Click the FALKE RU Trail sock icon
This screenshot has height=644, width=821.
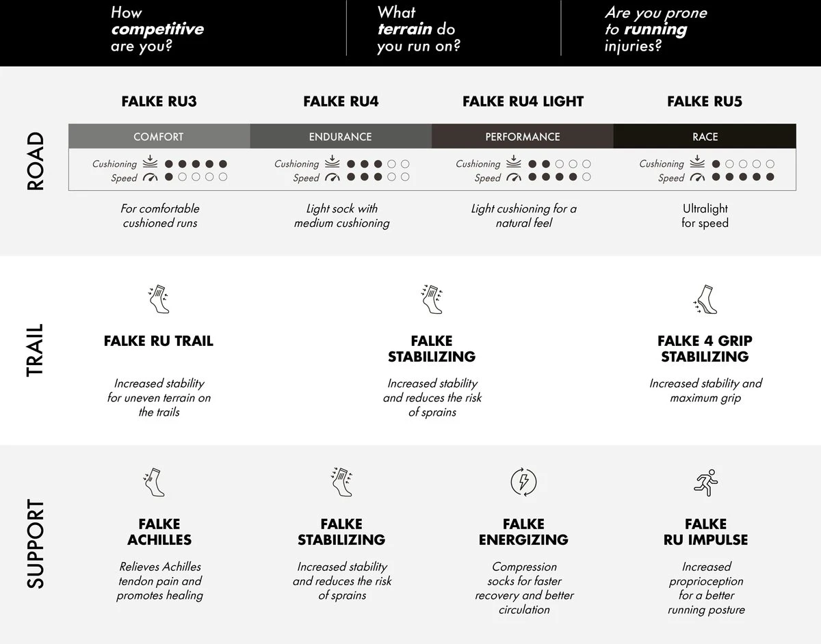pyautogui.click(x=159, y=299)
